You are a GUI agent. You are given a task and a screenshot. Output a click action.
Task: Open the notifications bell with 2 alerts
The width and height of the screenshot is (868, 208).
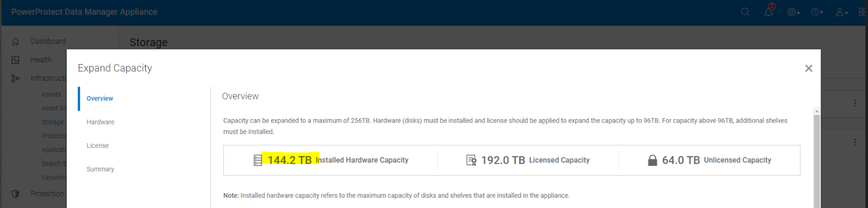click(768, 12)
